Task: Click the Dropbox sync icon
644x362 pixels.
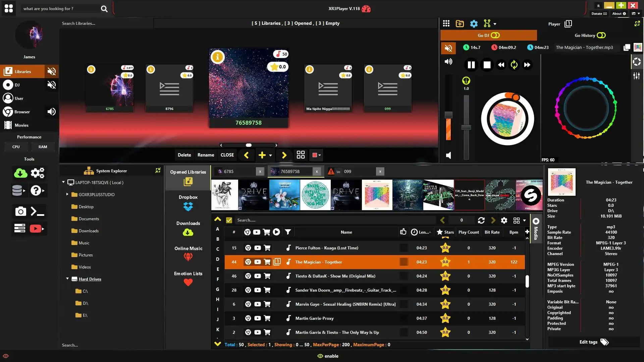Action: click(x=188, y=206)
